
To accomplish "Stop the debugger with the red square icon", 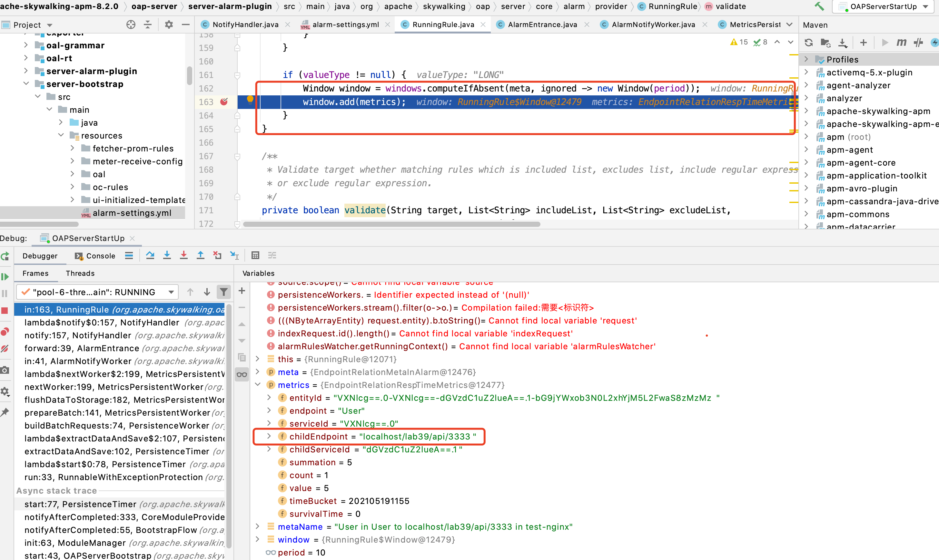I will (5, 310).
